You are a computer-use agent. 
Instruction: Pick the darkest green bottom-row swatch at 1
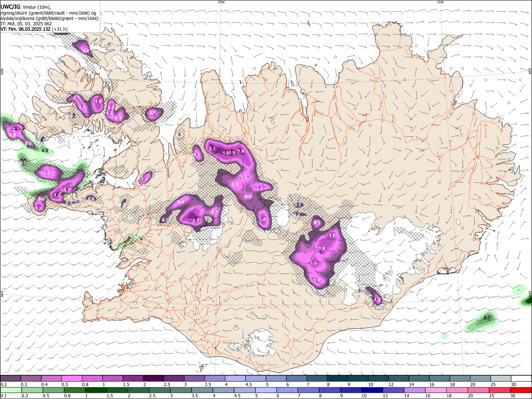96,390
